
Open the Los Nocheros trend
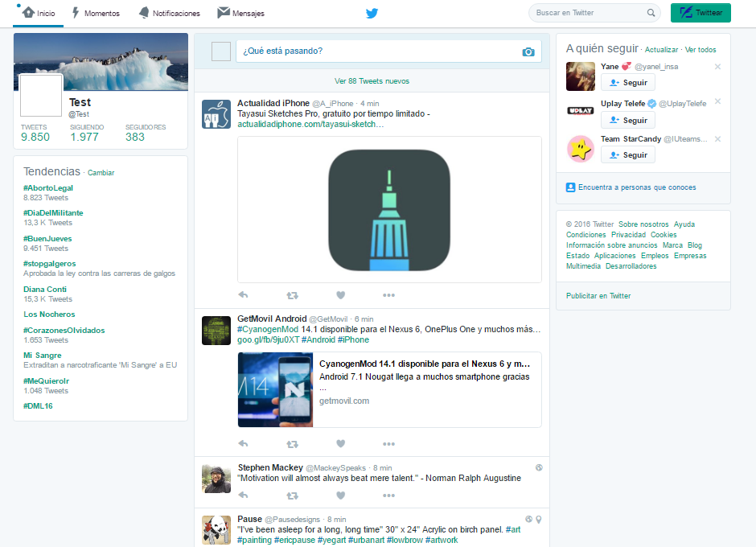pos(49,314)
